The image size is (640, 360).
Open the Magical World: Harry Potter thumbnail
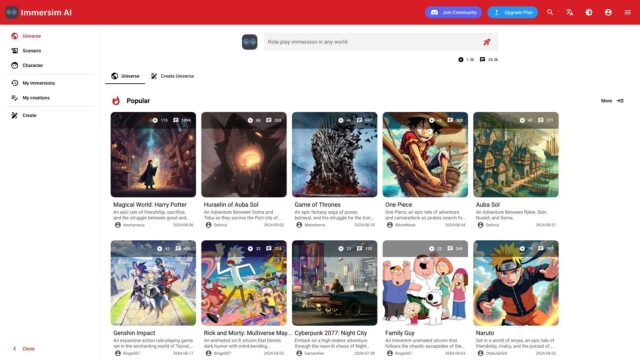click(153, 155)
